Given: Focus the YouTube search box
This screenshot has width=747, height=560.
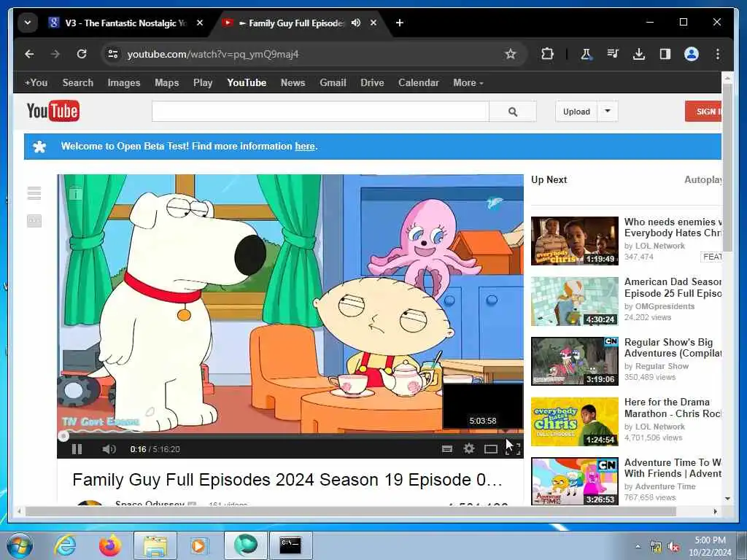Looking at the screenshot, I should click(320, 112).
